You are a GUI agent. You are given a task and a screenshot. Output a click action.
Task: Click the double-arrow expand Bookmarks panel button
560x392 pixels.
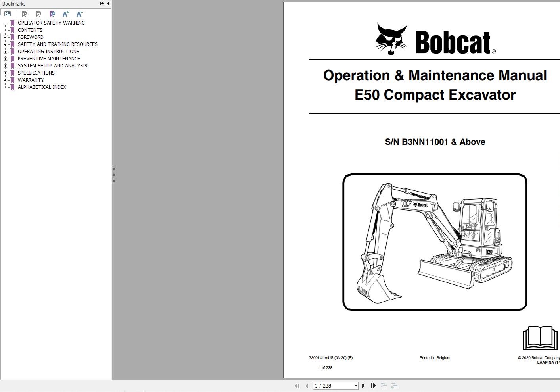(x=102, y=4)
